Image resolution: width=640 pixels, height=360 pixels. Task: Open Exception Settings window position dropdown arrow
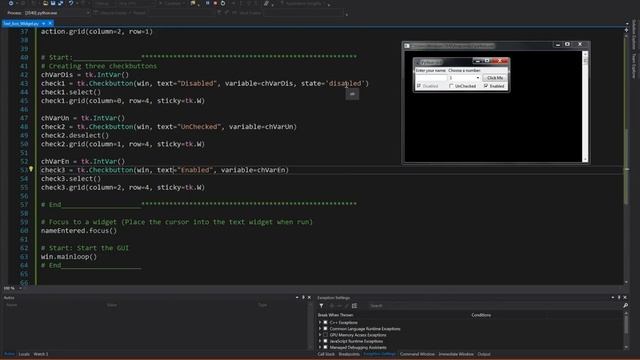coord(613,298)
